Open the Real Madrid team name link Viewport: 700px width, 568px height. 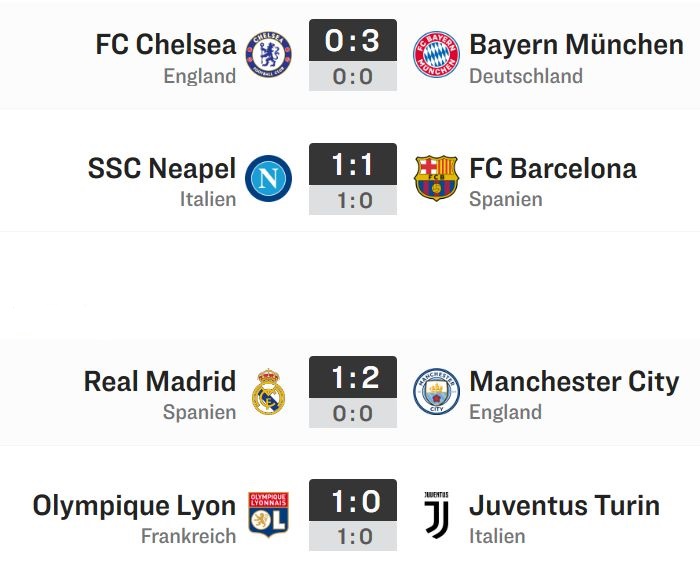[160, 381]
